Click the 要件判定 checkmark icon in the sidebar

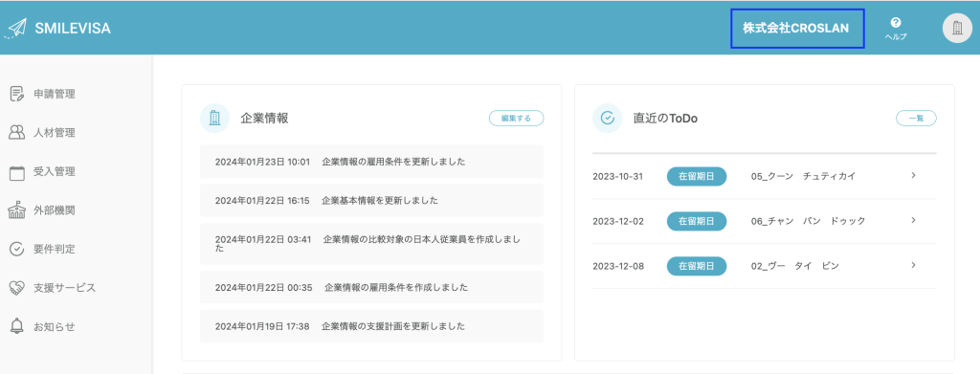point(17,249)
